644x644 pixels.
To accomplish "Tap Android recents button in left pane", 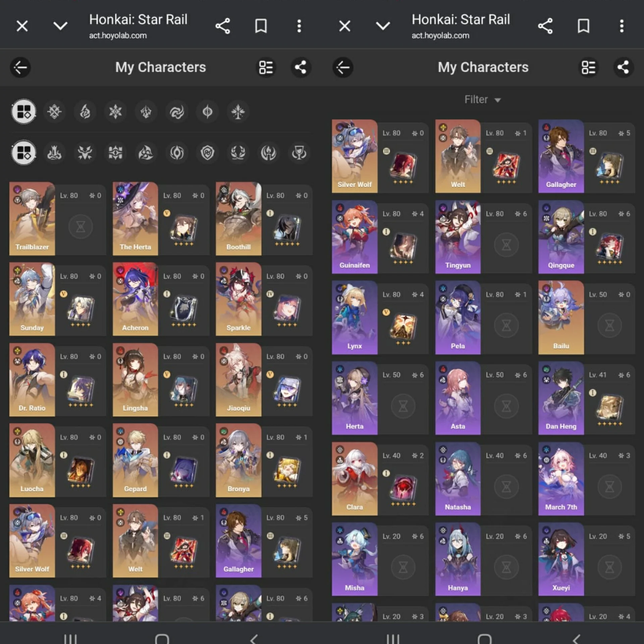I will tap(70, 638).
